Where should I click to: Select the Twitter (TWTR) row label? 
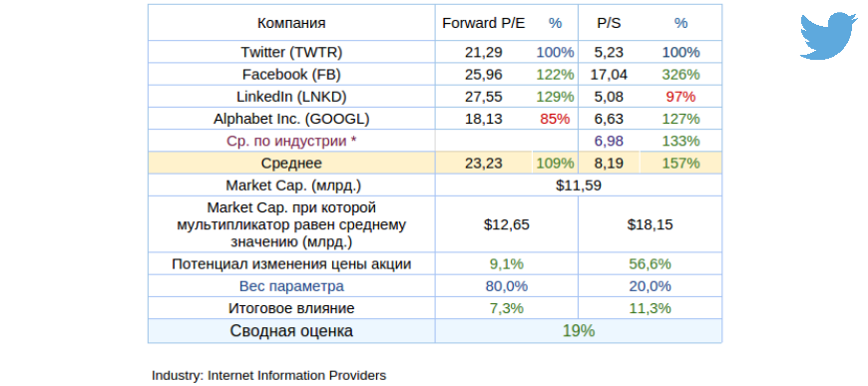click(x=291, y=52)
